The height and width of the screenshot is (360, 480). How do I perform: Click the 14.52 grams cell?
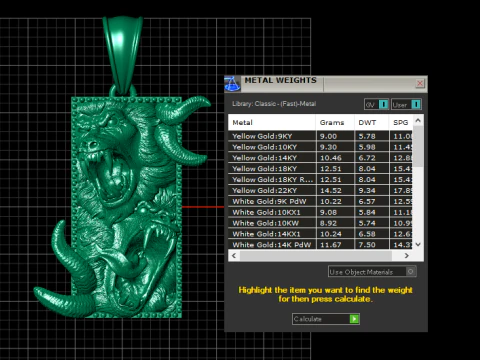pyautogui.click(x=335, y=190)
